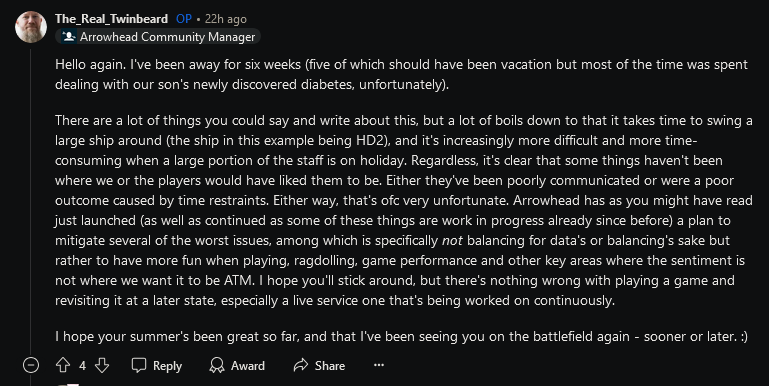Click the Arrowhead Community Manager flair text
The image size is (769, 386).
pyautogui.click(x=168, y=37)
